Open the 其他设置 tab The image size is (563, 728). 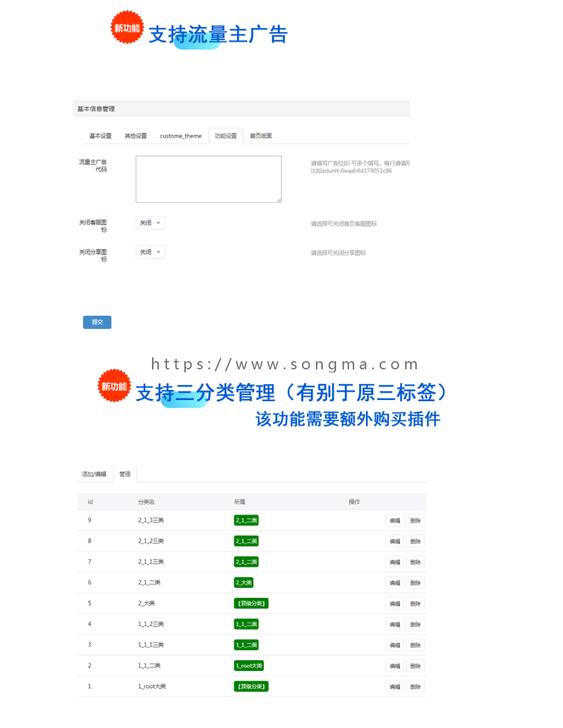[136, 136]
